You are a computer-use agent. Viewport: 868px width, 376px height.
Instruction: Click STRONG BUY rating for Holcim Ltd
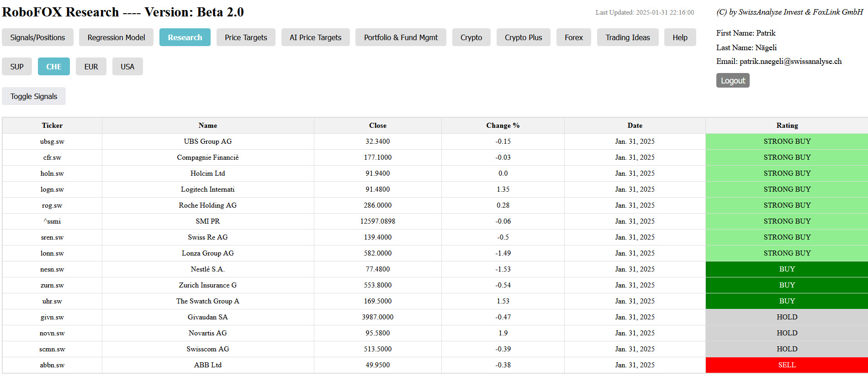(787, 173)
